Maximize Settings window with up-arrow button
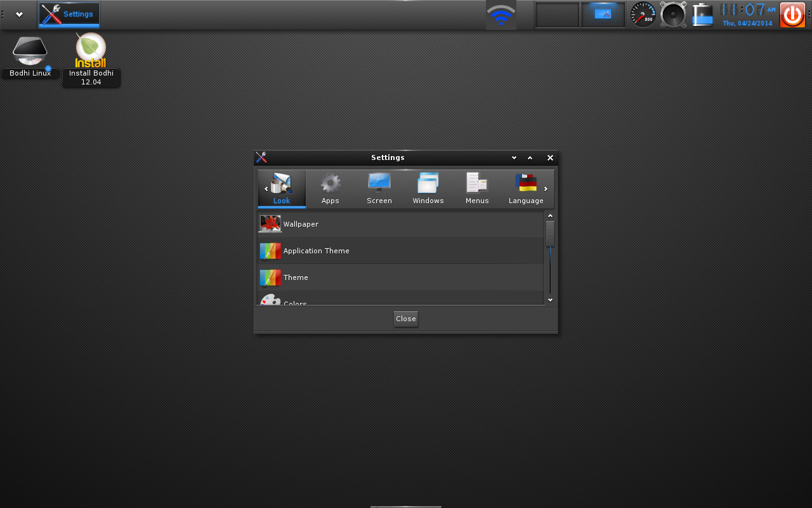The width and height of the screenshot is (812, 508). 530,157
